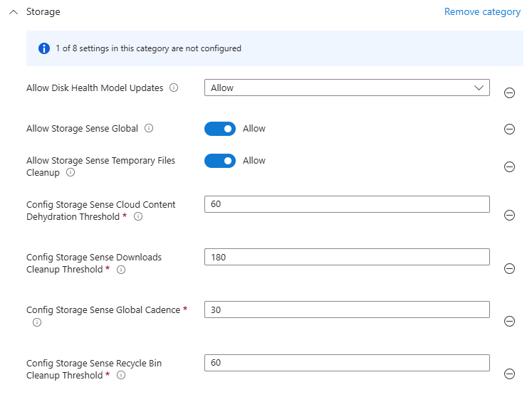Viewport: 532px width, 397px height.
Task: Remove the Downloads Cleanup Threshold setting
Action: [509, 268]
